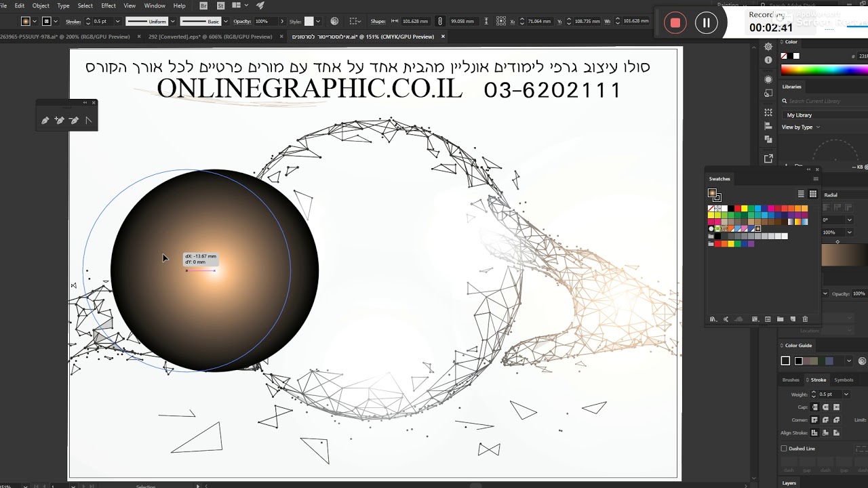
Task: Pause the screen recording
Action: point(706,23)
